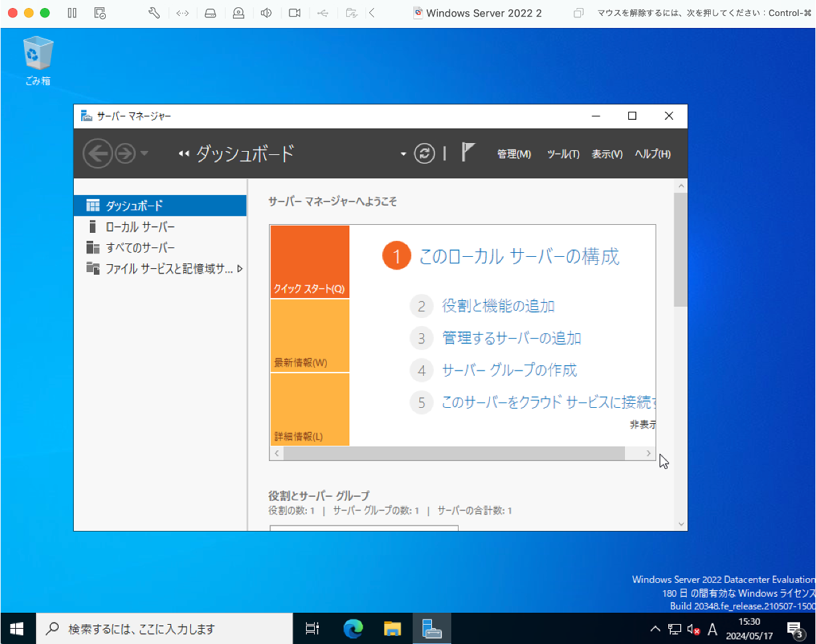Click the main scrollbar up arrow
The image size is (816, 644).
tap(681, 186)
